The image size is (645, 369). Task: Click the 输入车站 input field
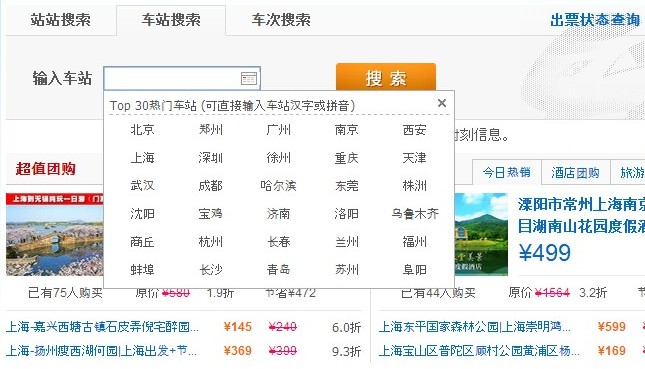pyautogui.click(x=182, y=78)
